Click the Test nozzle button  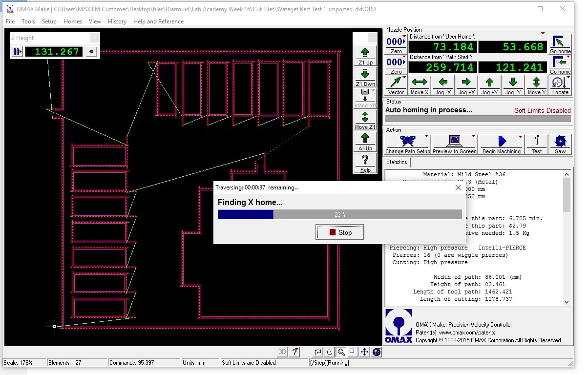536,145
